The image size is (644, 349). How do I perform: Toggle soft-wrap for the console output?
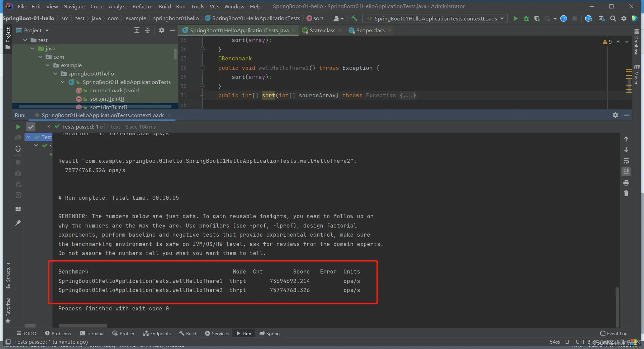point(626,161)
